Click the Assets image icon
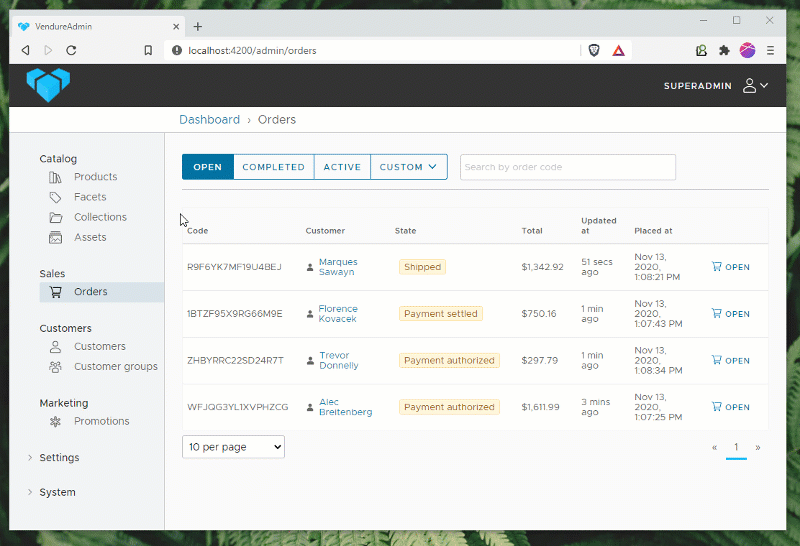The height and width of the screenshot is (546, 800). 55,237
